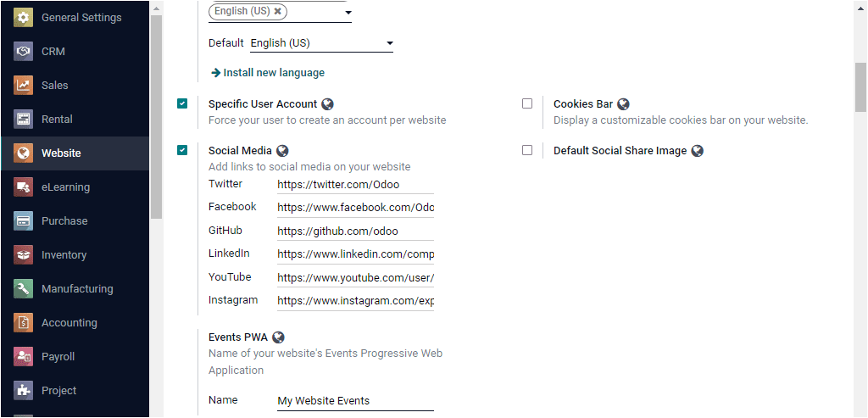Screen dimensions: 868x418
Task: Click the Cookies Bar heading text
Action: click(x=583, y=104)
